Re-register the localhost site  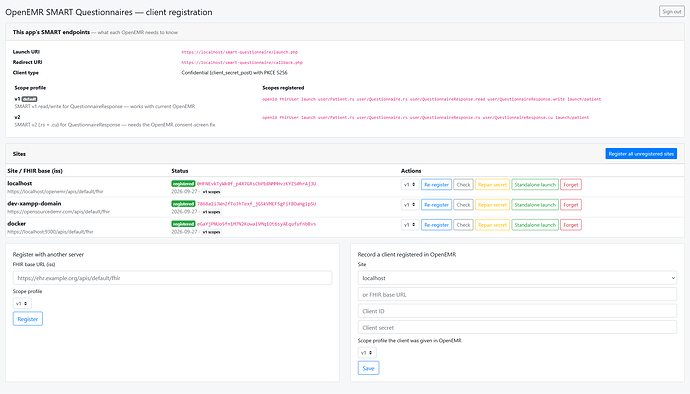(436, 184)
